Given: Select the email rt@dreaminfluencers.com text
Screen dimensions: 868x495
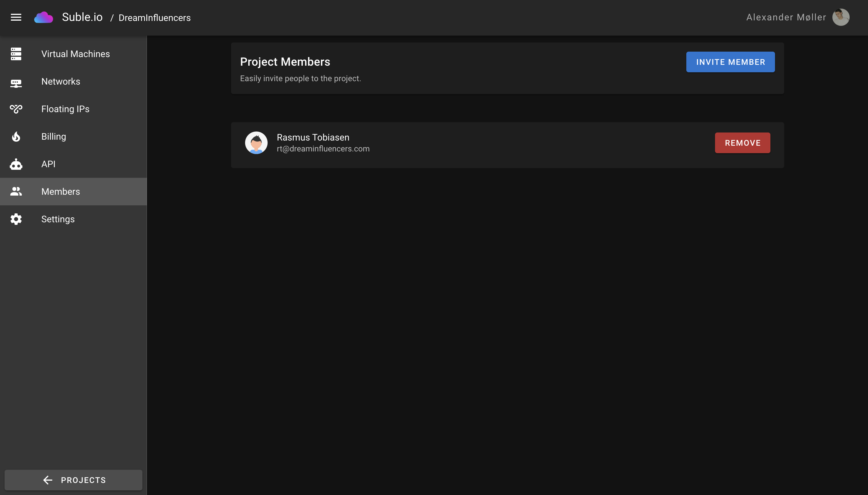Looking at the screenshot, I should [x=323, y=149].
